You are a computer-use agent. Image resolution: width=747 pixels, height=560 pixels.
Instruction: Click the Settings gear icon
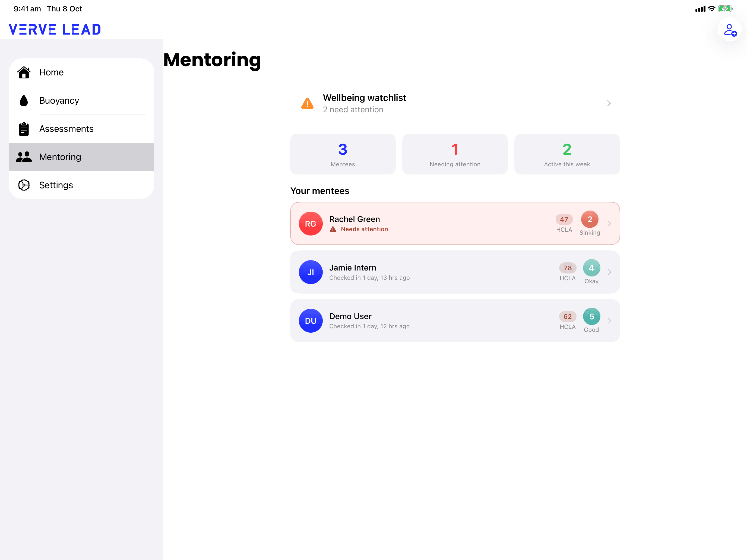24,185
